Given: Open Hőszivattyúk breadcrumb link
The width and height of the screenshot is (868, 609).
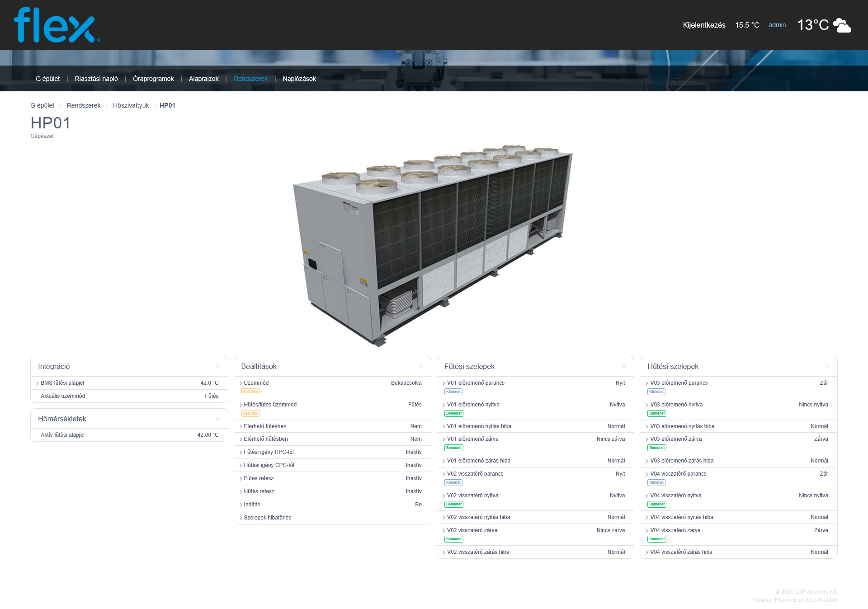Looking at the screenshot, I should 131,105.
